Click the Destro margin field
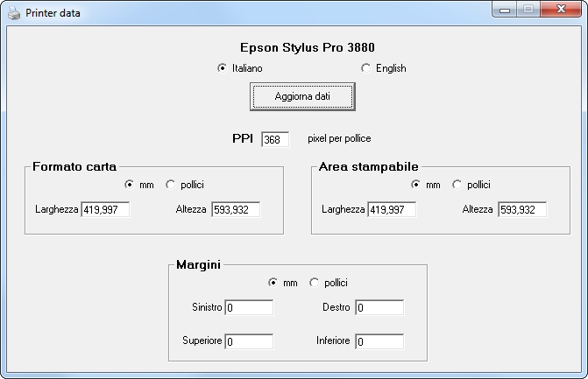This screenshot has height=379, width=588. coord(379,307)
